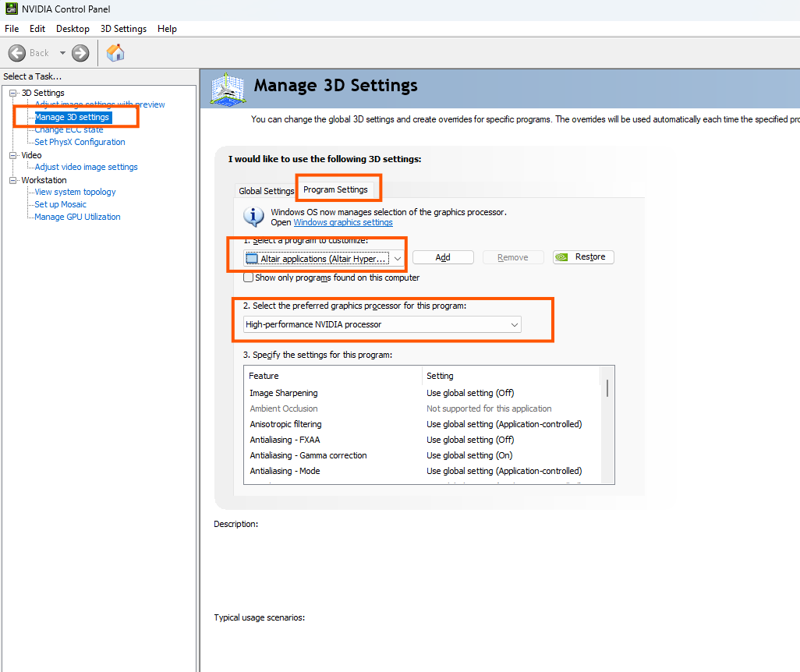
Task: Click the Remove button
Action: tap(513, 257)
